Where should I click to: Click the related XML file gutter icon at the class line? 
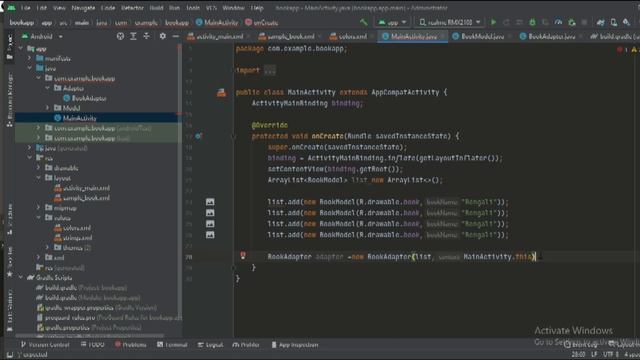221,93
